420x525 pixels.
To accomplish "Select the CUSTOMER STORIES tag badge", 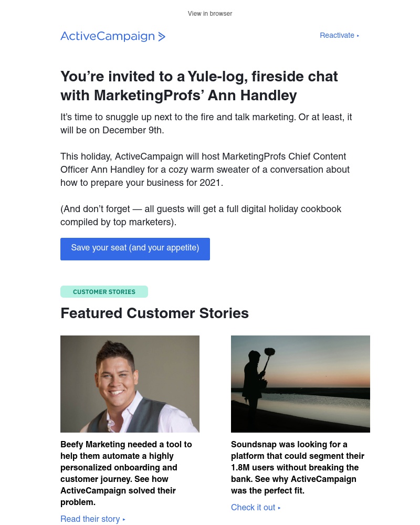I will coord(104,291).
